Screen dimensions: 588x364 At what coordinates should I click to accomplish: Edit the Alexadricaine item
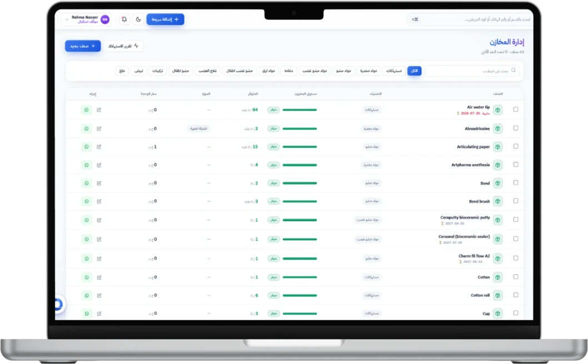click(x=99, y=128)
